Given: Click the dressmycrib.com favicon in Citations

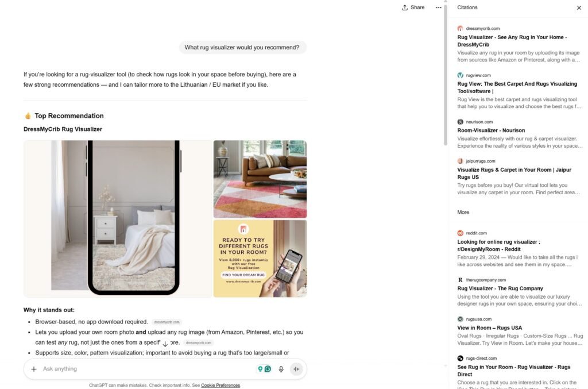Looking at the screenshot, I should (x=460, y=29).
